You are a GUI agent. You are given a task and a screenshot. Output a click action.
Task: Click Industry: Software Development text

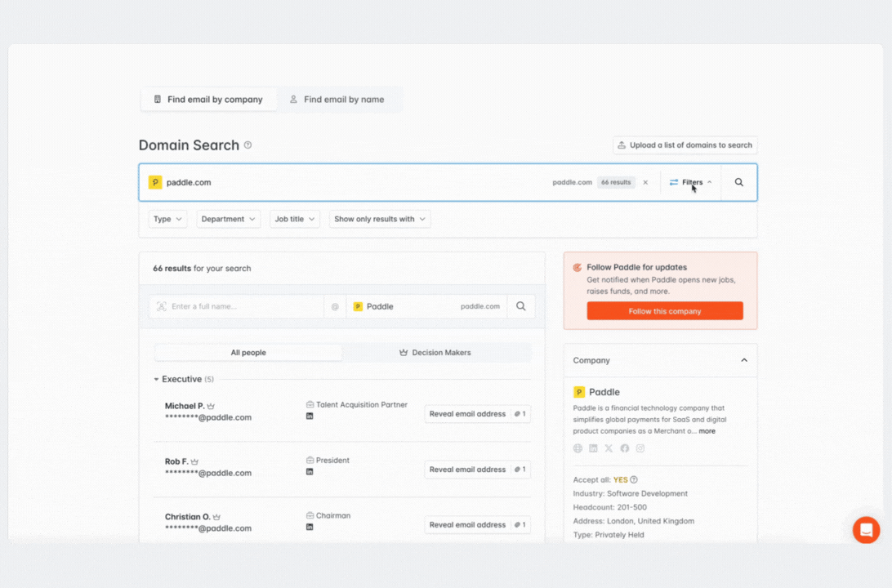pyautogui.click(x=631, y=493)
